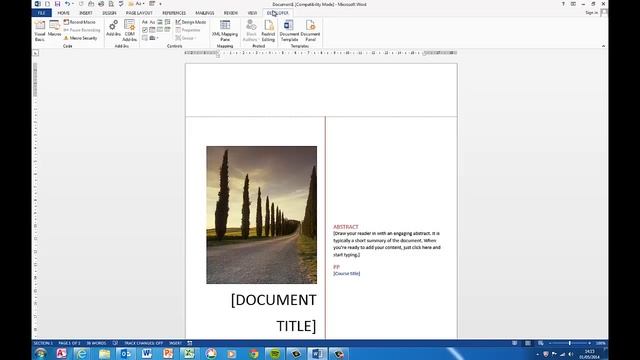Save document from Quick Access Toolbar
Image resolution: width=640 pixels, height=360 pixels.
pyautogui.click(x=57, y=4)
